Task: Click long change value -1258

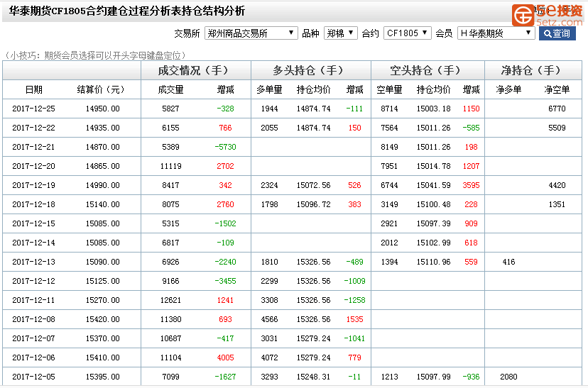Action: [354, 300]
